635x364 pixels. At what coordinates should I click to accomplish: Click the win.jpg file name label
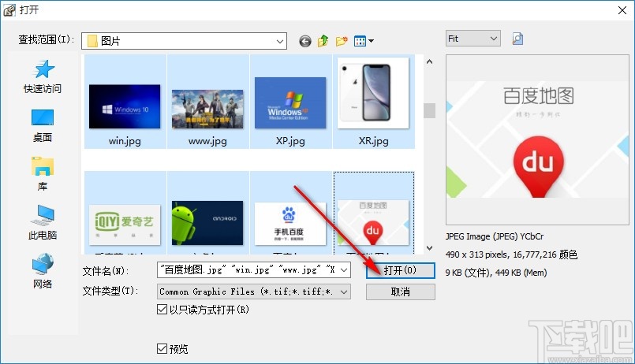click(125, 141)
